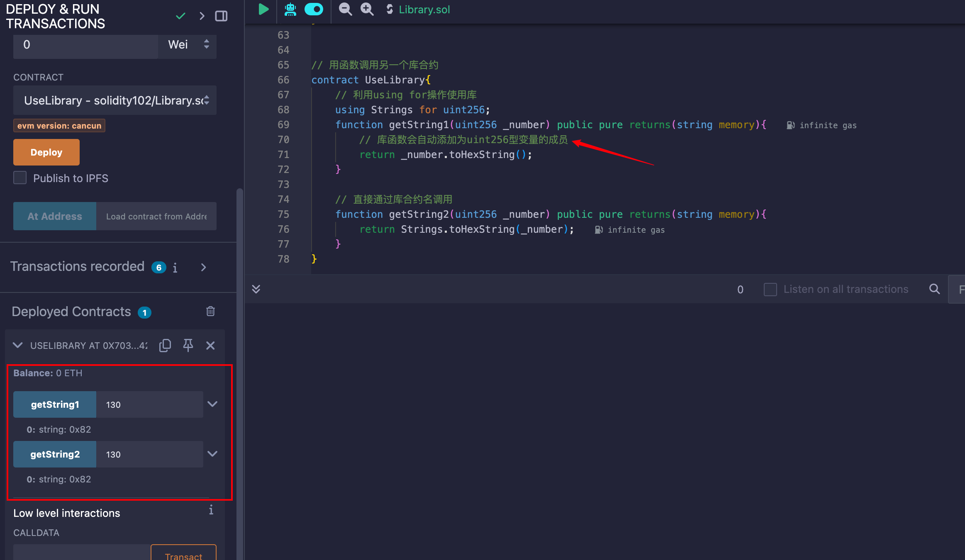Image resolution: width=965 pixels, height=560 pixels.
Task: Click the getString1 parameter input
Action: 150,404
